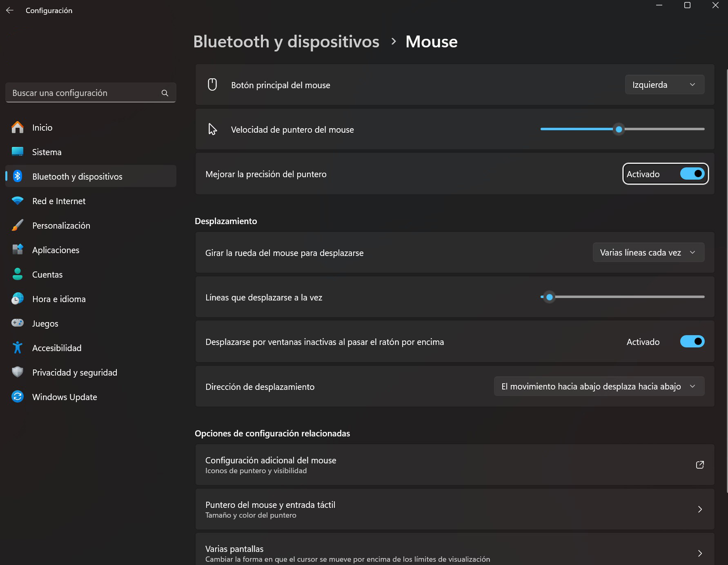Open Personalización settings
The width and height of the screenshot is (728, 565).
point(91,225)
